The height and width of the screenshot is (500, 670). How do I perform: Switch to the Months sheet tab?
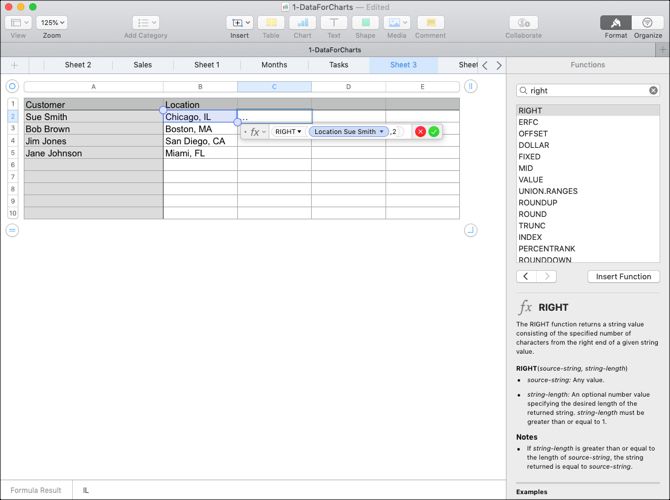click(274, 65)
